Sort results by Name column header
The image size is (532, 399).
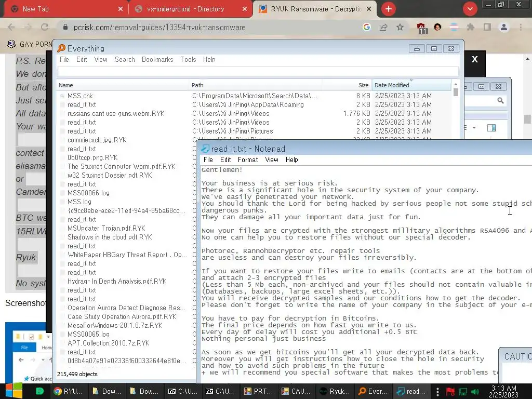(122, 85)
